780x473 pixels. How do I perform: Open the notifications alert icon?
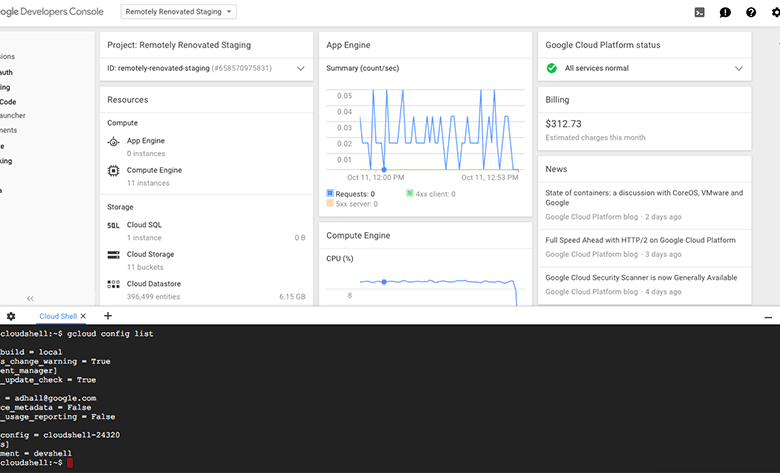[x=725, y=12]
